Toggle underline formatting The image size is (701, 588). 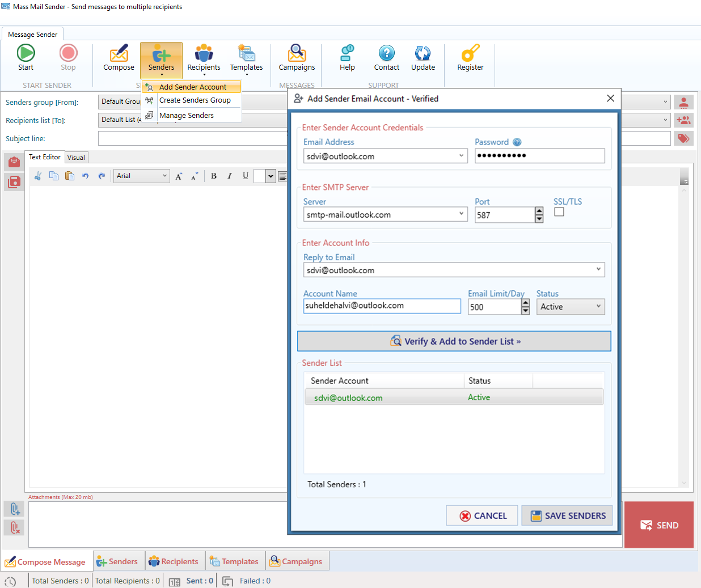[x=246, y=176]
